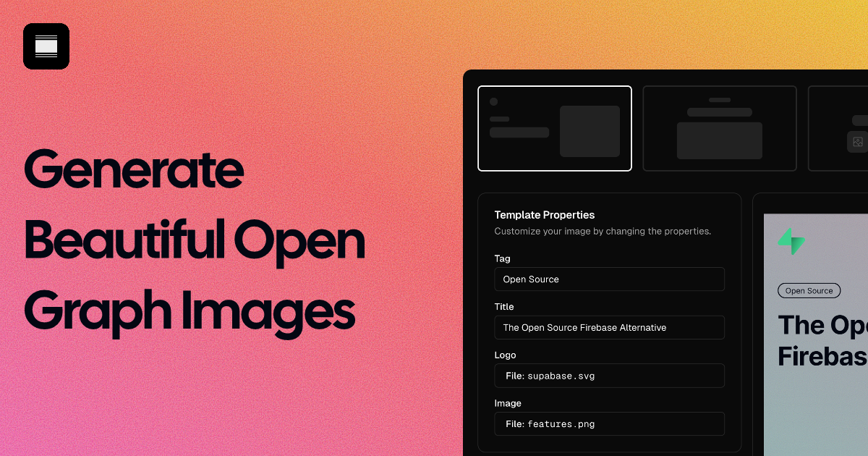The height and width of the screenshot is (456, 868).
Task: Open the features.png image file picker
Action: tap(609, 423)
